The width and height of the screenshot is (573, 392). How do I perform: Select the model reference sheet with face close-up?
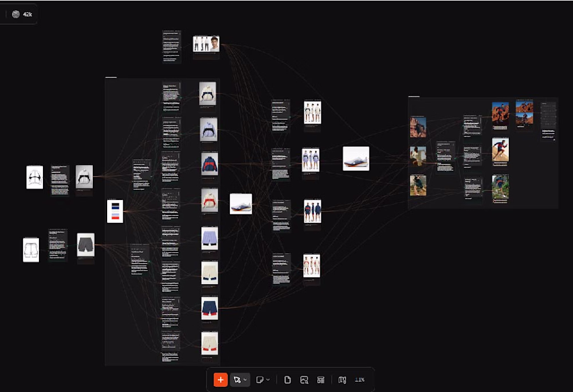[x=206, y=44]
